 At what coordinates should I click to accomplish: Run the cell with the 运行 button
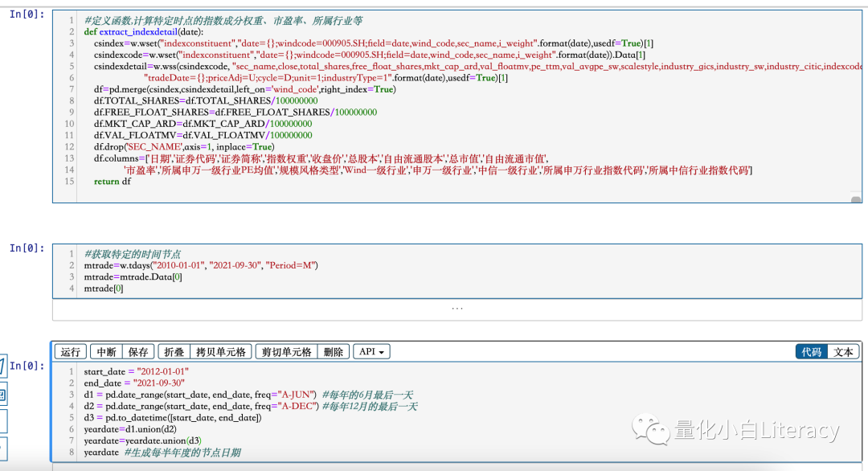coord(70,352)
